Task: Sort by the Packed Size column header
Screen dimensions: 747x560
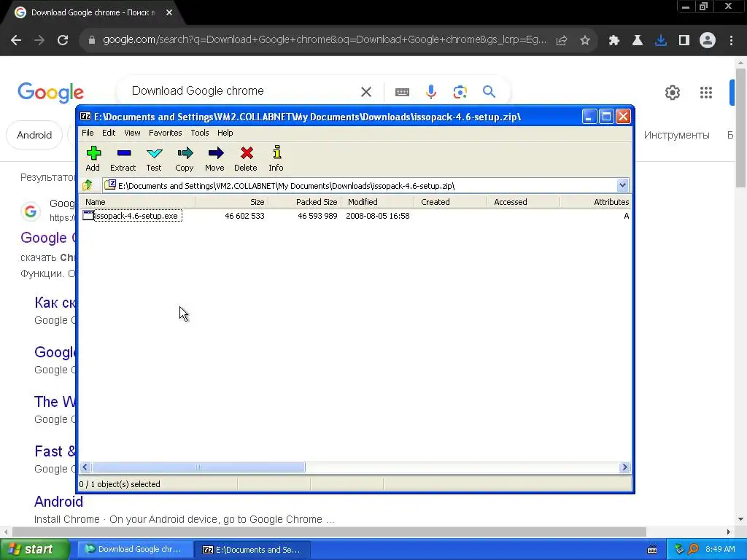Action: 304,202
